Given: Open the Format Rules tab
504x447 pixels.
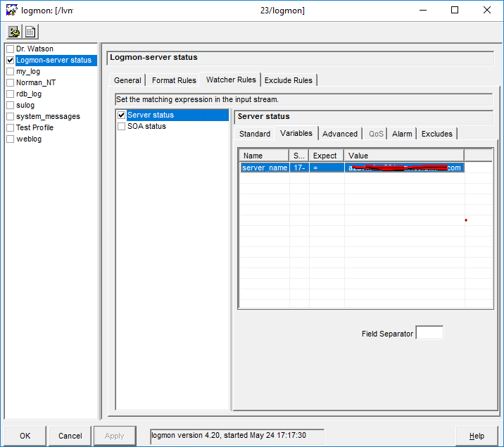Looking at the screenshot, I should click(x=174, y=80).
